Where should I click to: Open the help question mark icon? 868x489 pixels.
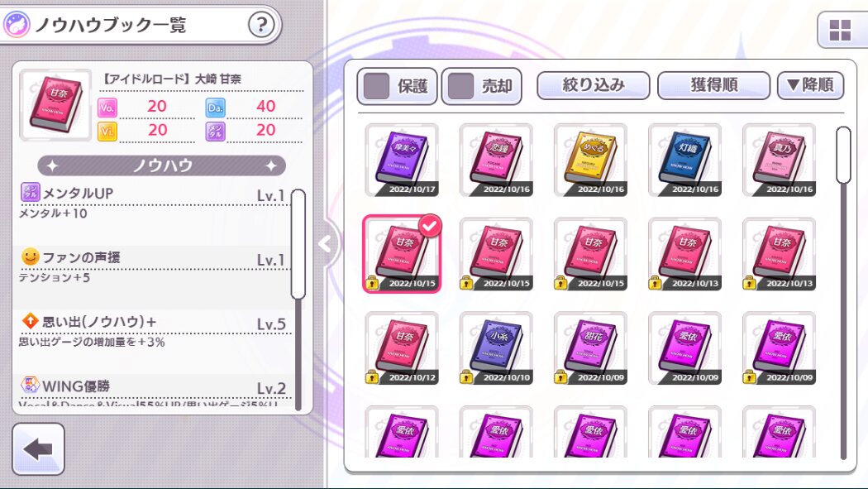261,25
